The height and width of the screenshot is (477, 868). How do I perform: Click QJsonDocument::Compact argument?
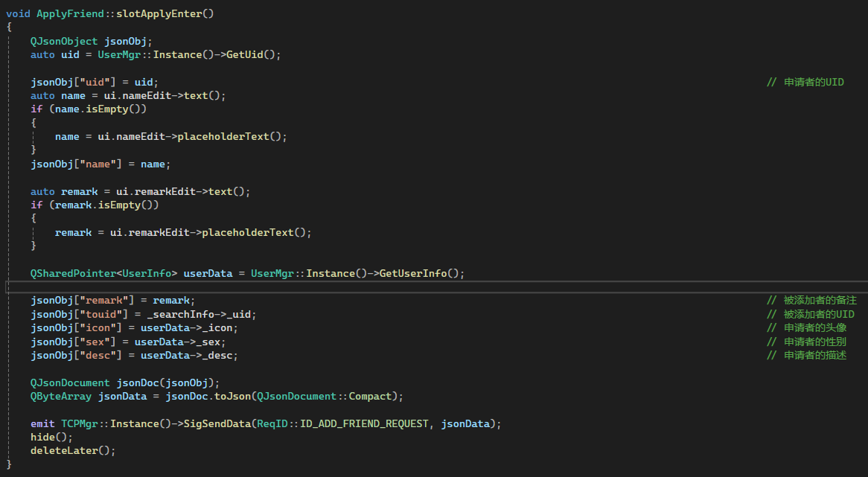324,396
